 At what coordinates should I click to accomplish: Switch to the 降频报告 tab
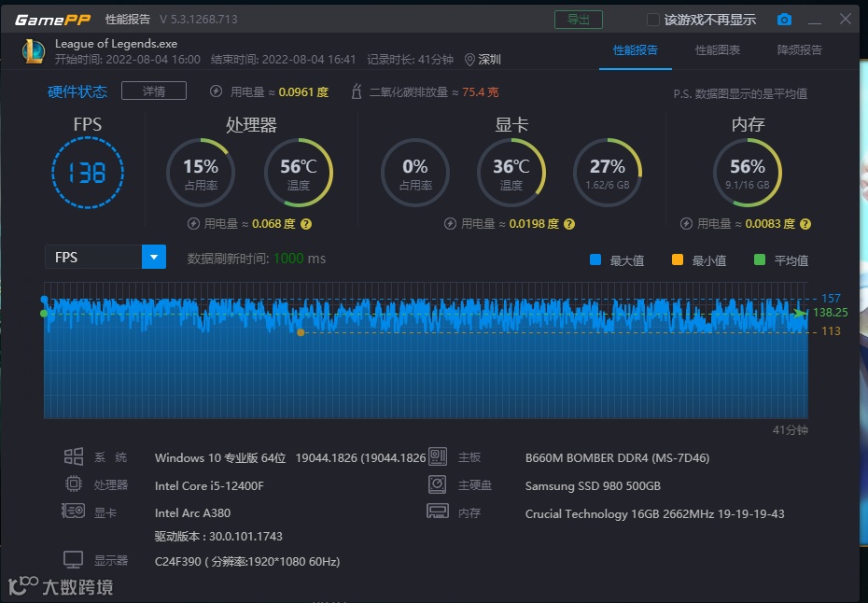coord(799,50)
